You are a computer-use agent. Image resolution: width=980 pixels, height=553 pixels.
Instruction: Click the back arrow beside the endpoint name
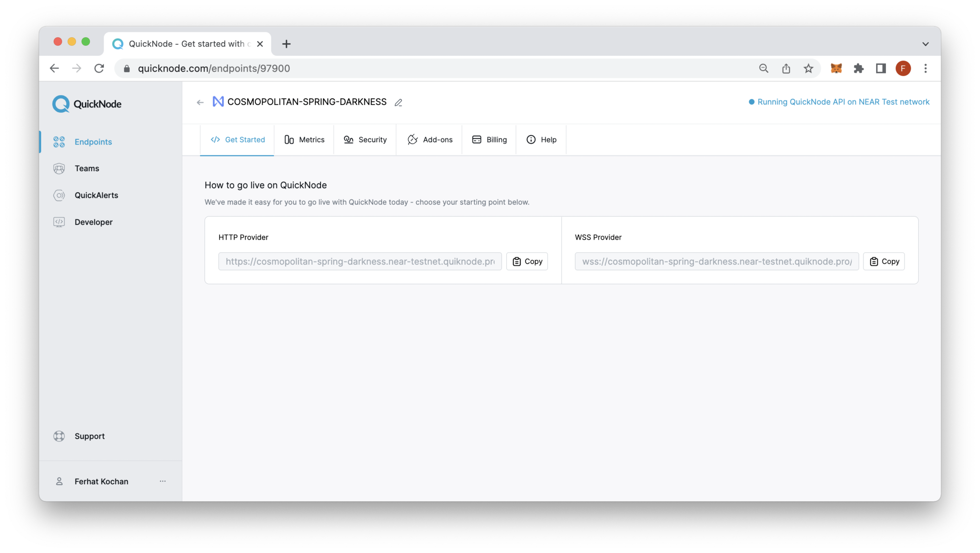(200, 102)
